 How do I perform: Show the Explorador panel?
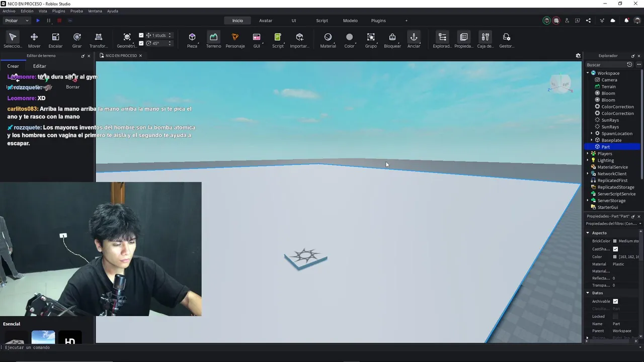coord(442,40)
